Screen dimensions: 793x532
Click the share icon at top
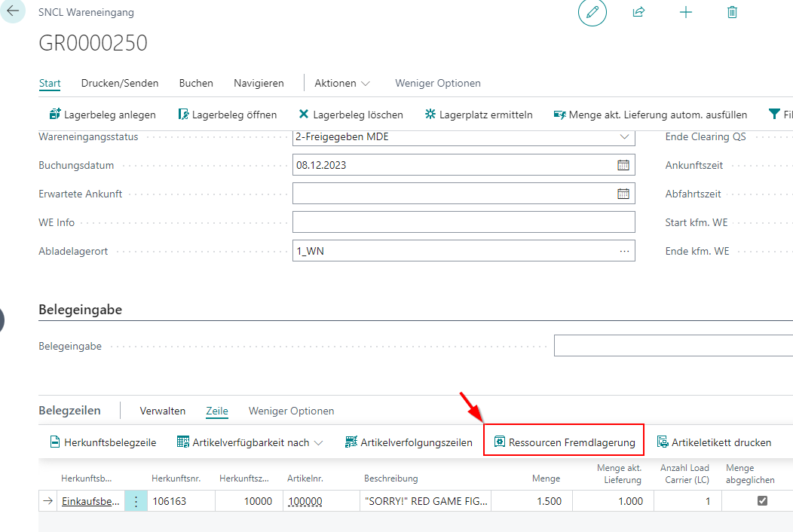coord(638,12)
